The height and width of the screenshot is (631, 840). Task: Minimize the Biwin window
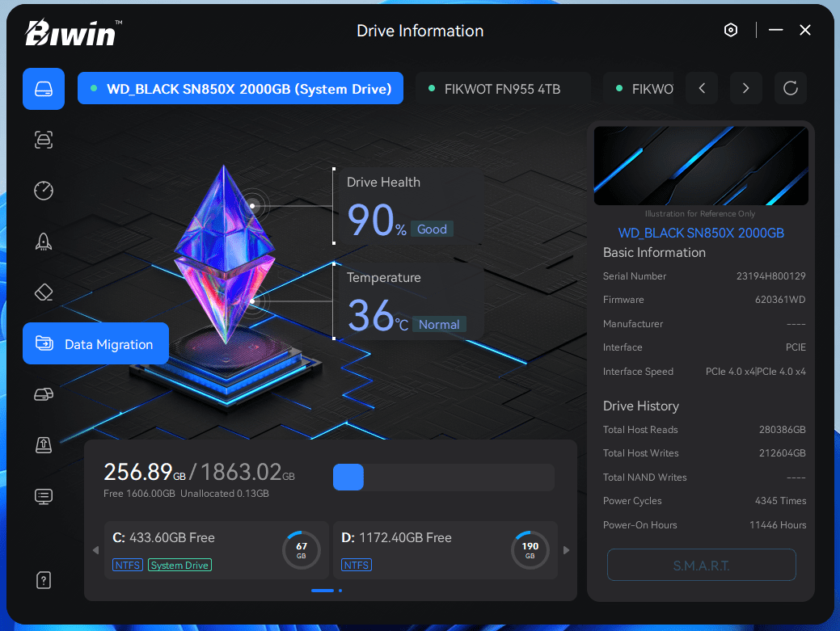point(775,30)
